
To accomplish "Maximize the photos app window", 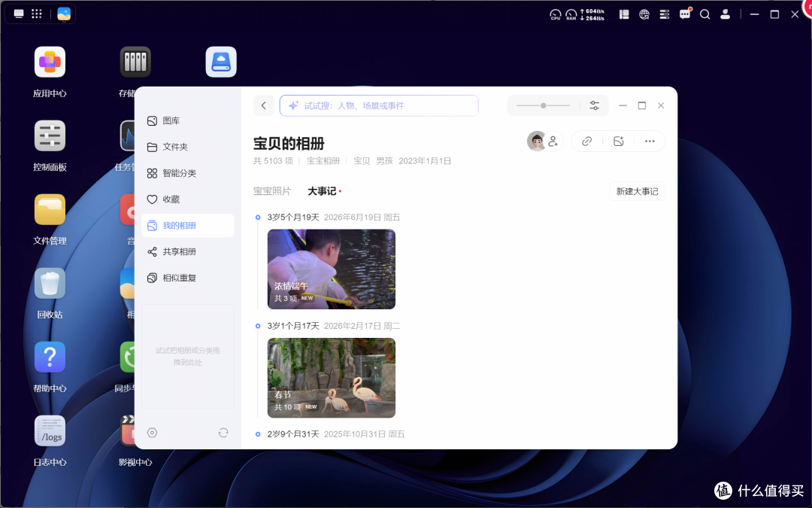I will point(642,106).
